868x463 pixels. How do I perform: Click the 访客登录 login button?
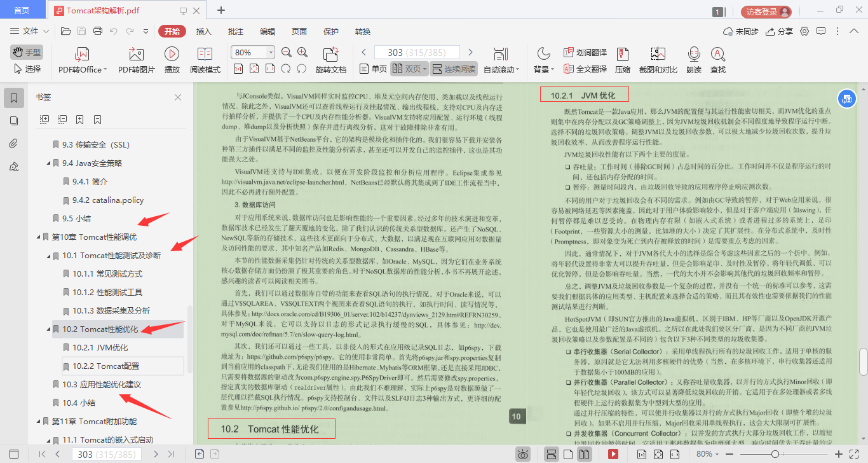pos(765,10)
